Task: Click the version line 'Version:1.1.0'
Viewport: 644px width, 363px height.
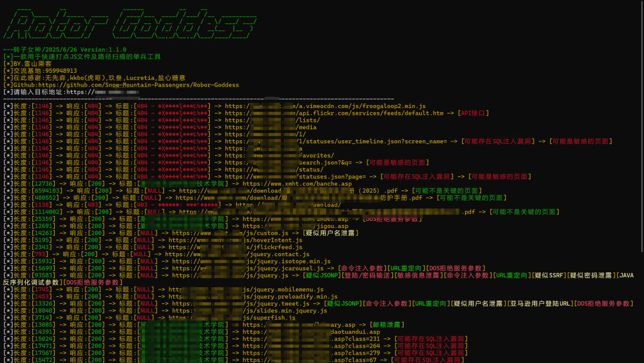Action: pos(103,50)
